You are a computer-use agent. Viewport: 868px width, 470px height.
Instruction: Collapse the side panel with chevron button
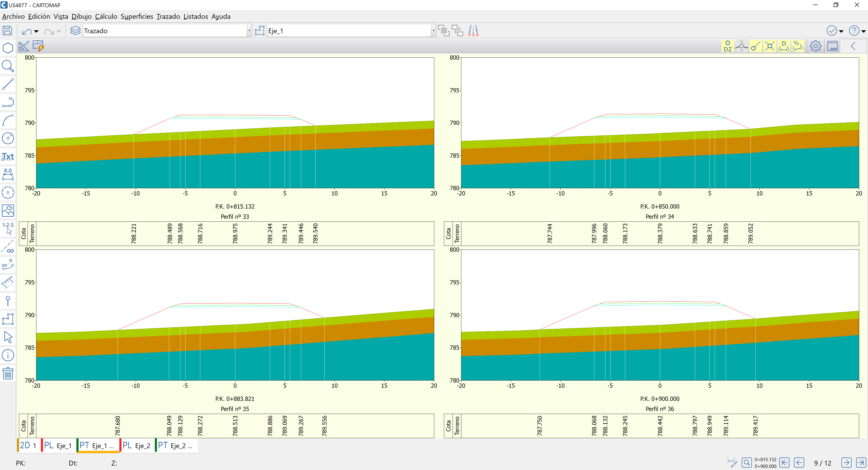coord(853,46)
